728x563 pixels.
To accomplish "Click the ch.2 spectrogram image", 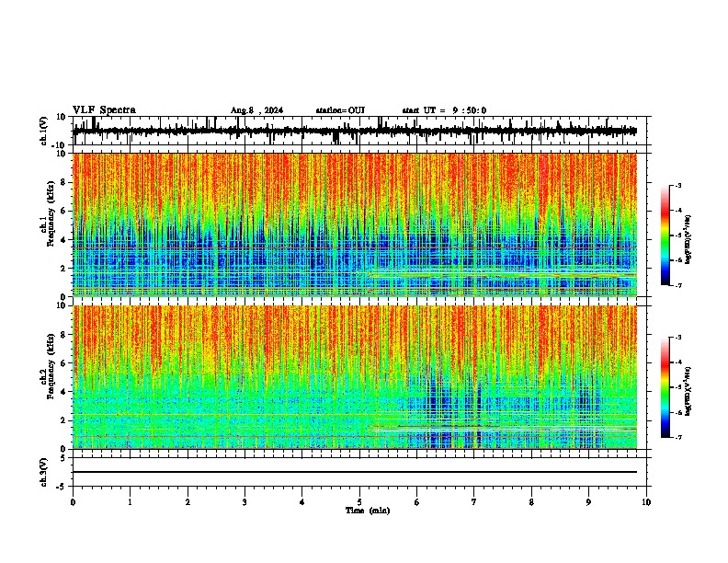I will pyautogui.click(x=354, y=377).
